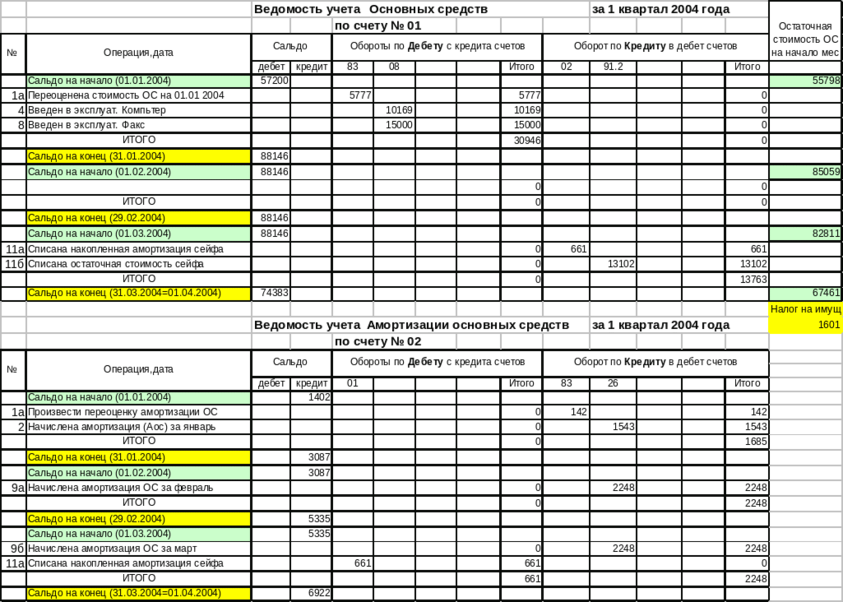Click the 'по счету № 02' cell

tap(378, 342)
